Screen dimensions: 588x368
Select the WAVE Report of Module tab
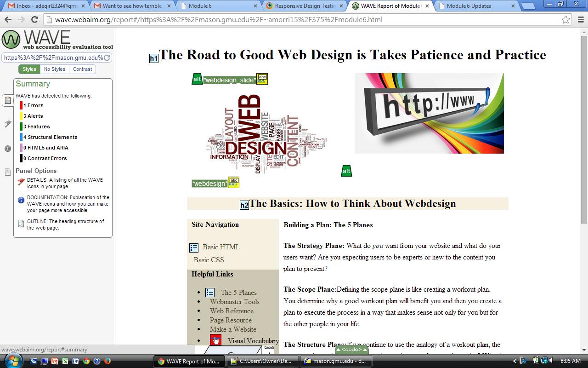pyautogui.click(x=390, y=6)
